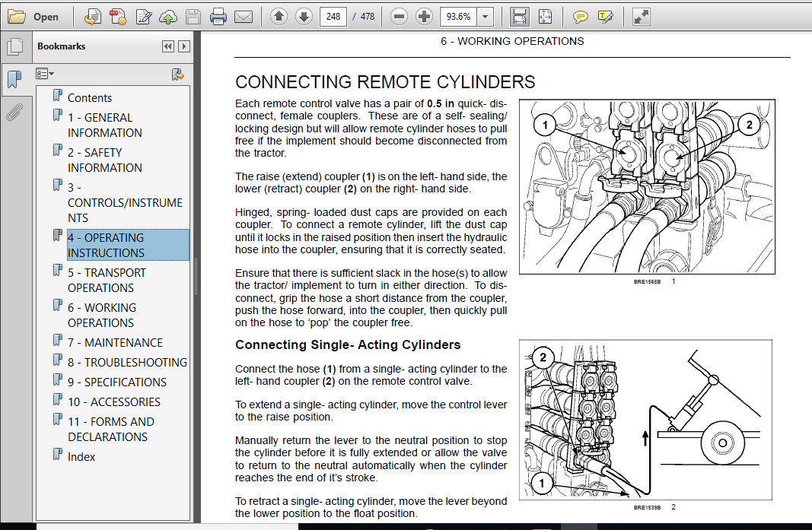Open bookmark 8 - TROUBLESHOOTING
This screenshot has height=530, width=812.
click(127, 362)
